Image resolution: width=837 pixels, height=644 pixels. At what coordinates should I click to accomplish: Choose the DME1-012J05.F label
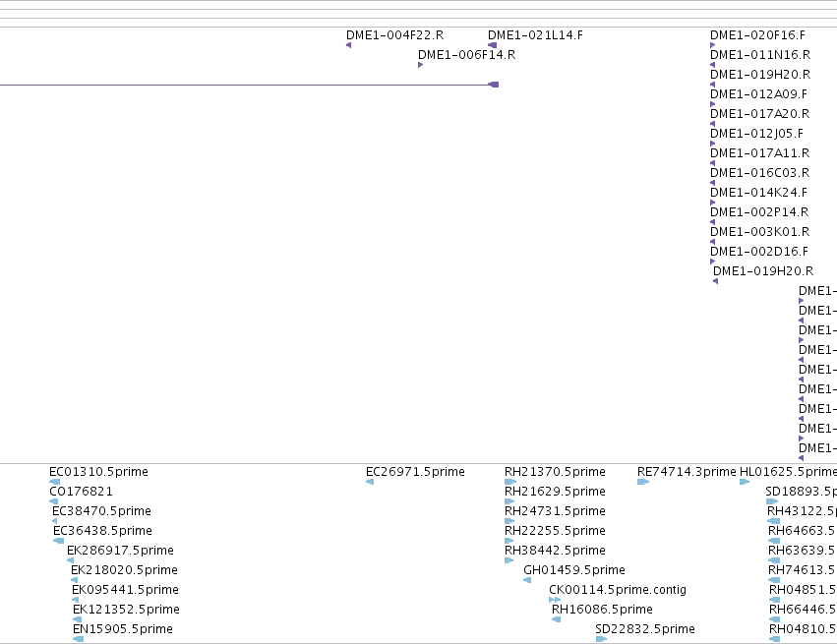tap(756, 134)
